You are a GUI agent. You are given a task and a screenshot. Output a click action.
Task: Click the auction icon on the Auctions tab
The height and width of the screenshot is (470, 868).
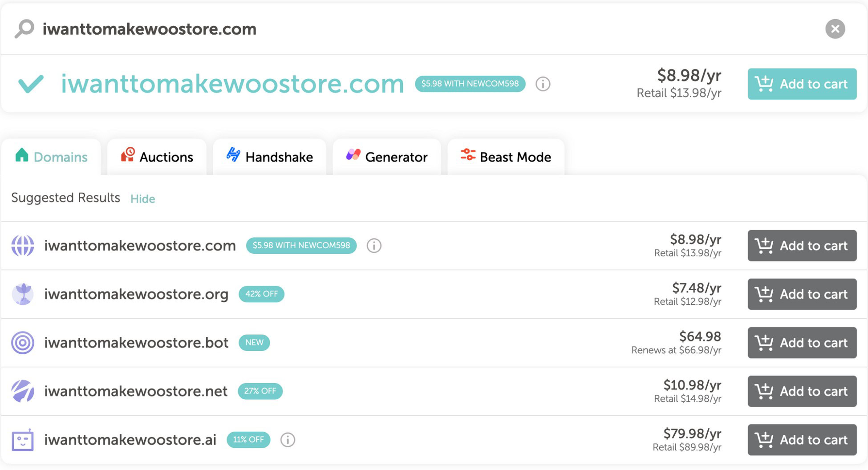[128, 154]
